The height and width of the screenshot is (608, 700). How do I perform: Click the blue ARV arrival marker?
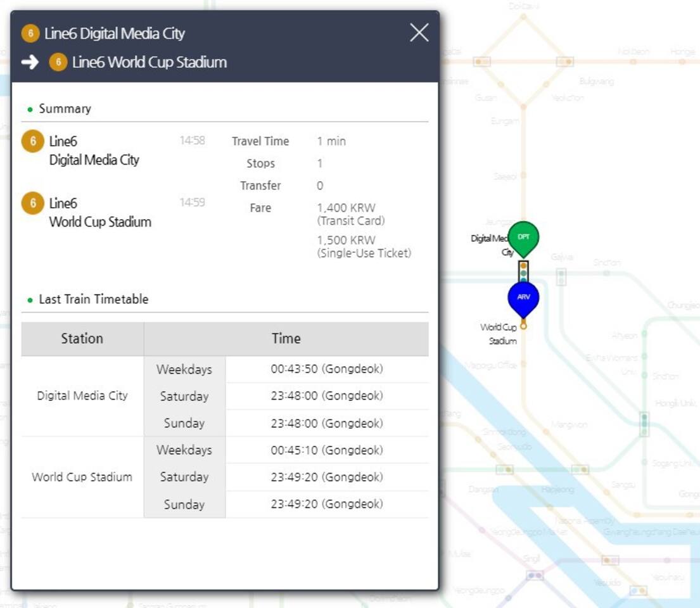pyautogui.click(x=523, y=298)
